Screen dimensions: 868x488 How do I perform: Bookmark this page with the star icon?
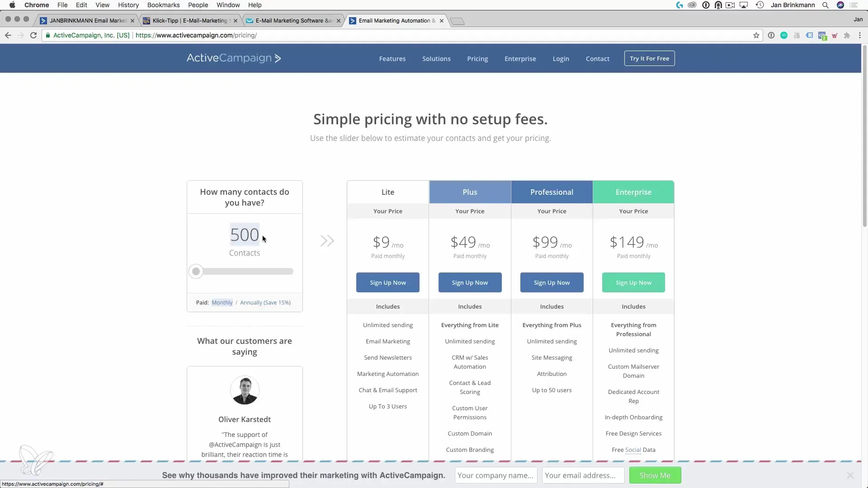(x=756, y=35)
